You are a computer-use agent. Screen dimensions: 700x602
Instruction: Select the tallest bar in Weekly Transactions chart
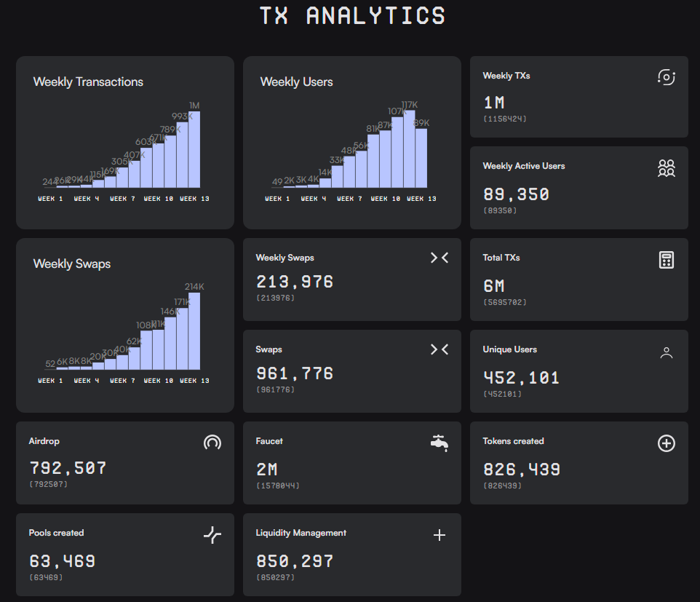tap(196, 149)
